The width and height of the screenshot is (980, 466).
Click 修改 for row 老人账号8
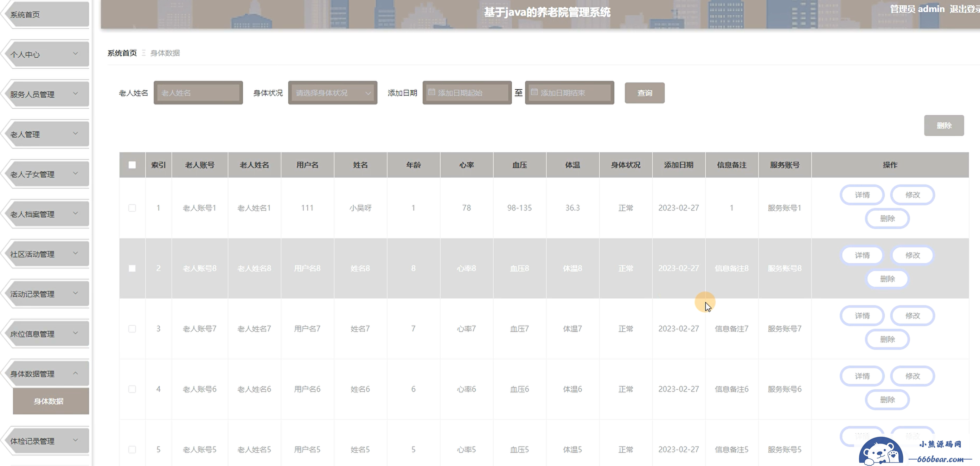tap(912, 255)
